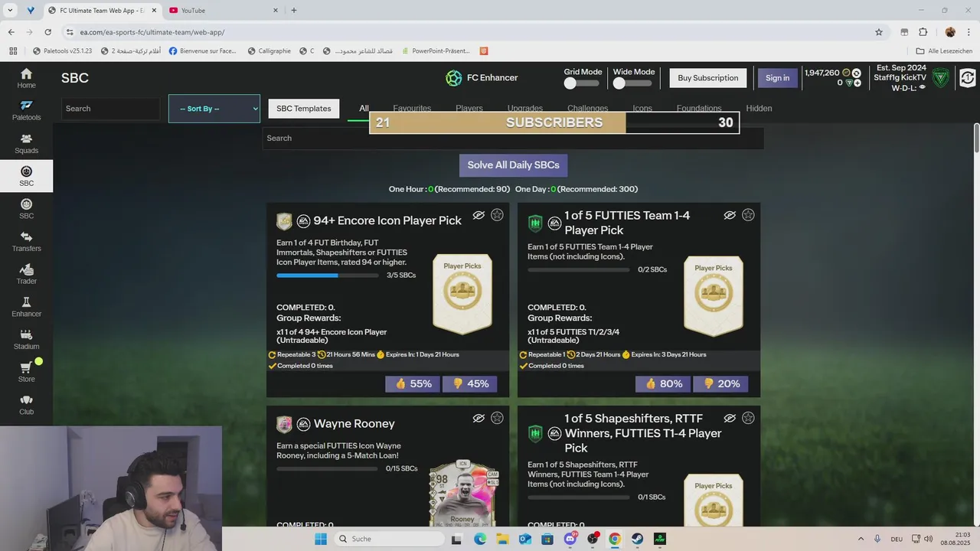
Task: Open the browser tab search dropdown
Action: (x=11, y=11)
